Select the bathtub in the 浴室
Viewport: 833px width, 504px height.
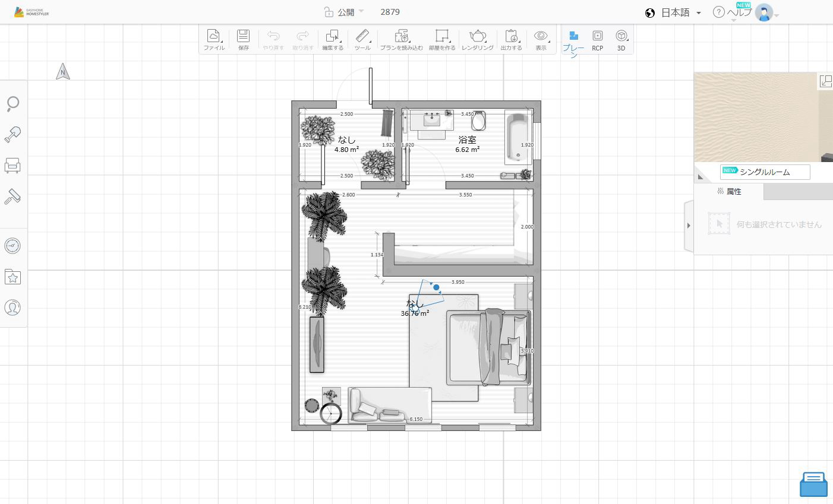[518, 137]
